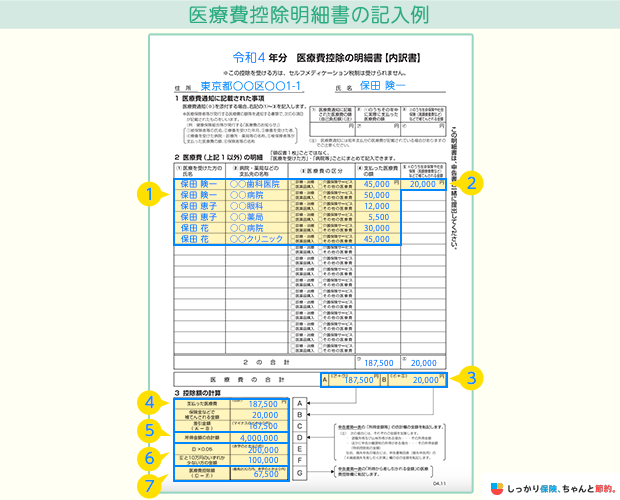Click the 保田 険一 name in ○○歯科医院 row
620x500 pixels.
coord(199,184)
